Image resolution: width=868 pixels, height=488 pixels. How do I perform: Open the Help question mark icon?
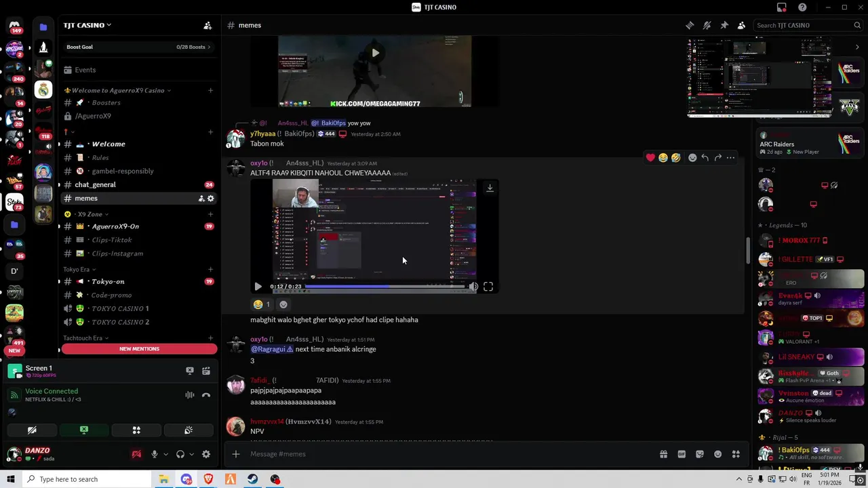802,7
